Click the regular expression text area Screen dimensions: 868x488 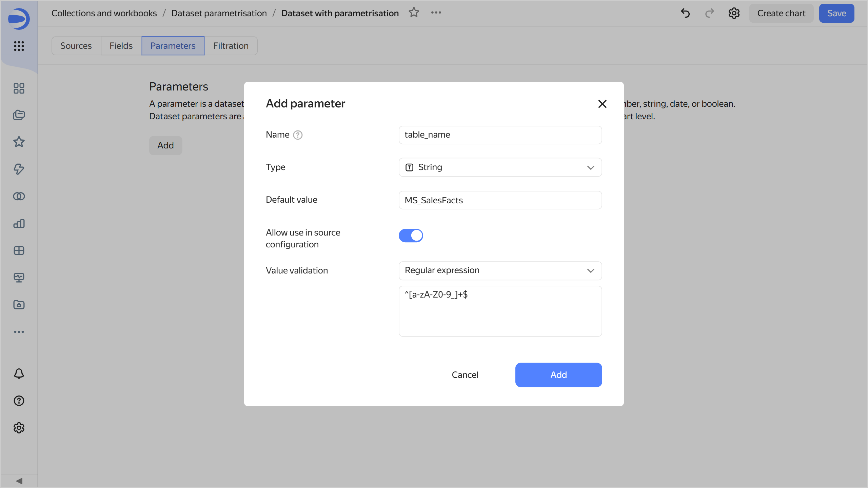pyautogui.click(x=500, y=311)
